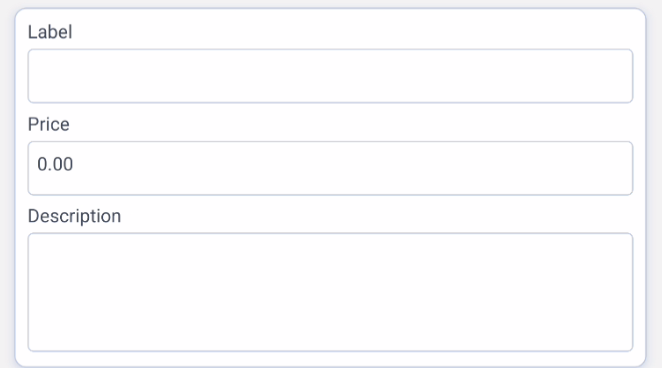The image size is (662, 368).
Task: Click the "Label" field caption
Action: [x=50, y=32]
